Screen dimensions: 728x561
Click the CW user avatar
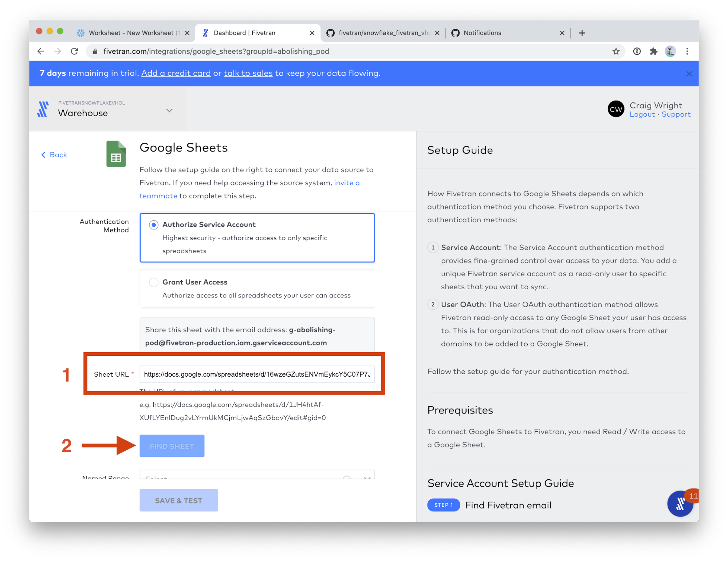(615, 109)
